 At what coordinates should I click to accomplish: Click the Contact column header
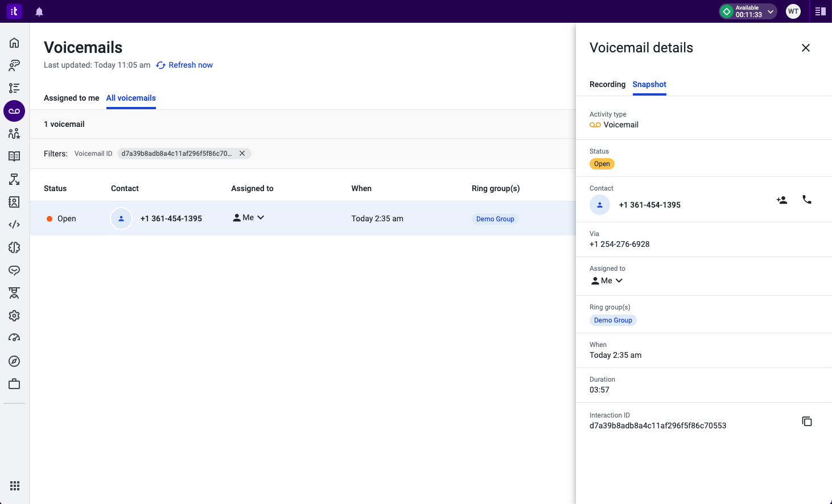click(x=125, y=188)
